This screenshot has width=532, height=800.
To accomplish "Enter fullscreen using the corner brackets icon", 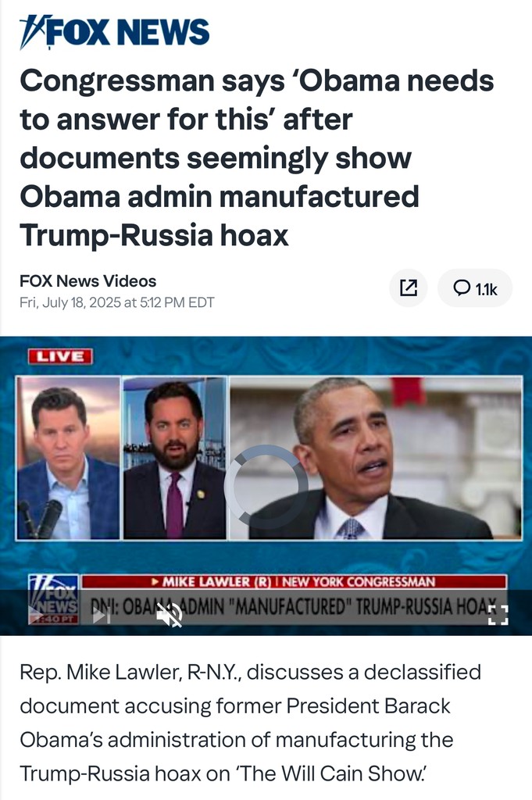I will point(498,616).
